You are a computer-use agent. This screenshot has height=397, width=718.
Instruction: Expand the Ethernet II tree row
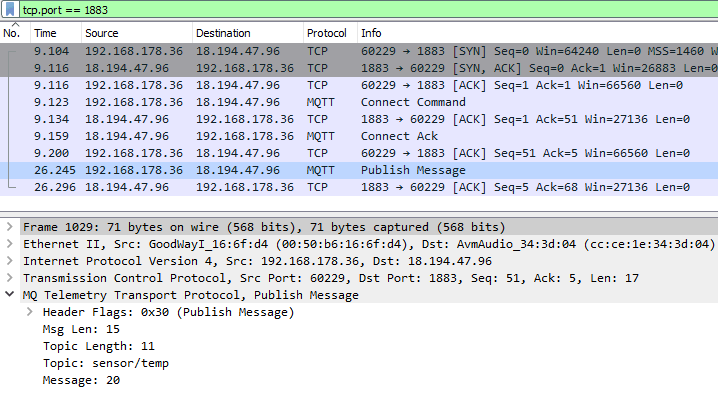pyautogui.click(x=10, y=244)
